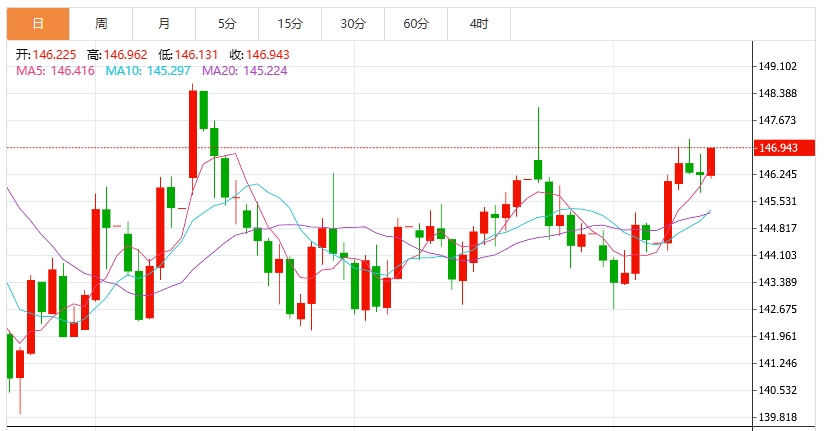Open the 5分 timeframe tab
827x431 pixels.
pyautogui.click(x=227, y=24)
